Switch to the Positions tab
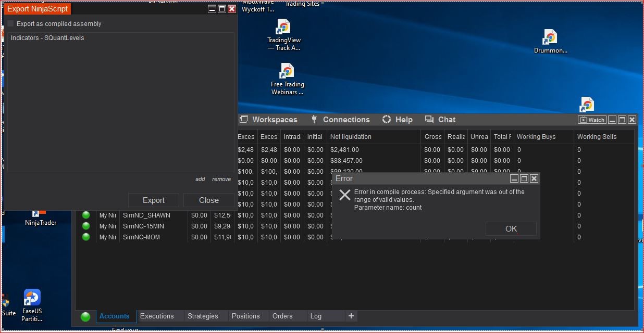644x333 pixels. coord(245,316)
